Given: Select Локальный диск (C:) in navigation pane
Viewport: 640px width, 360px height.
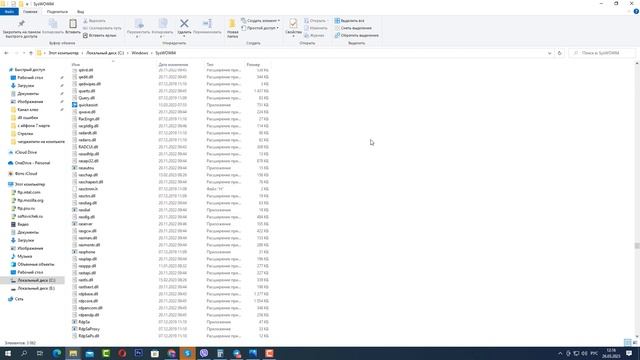Looking at the screenshot, I should (x=36, y=280).
